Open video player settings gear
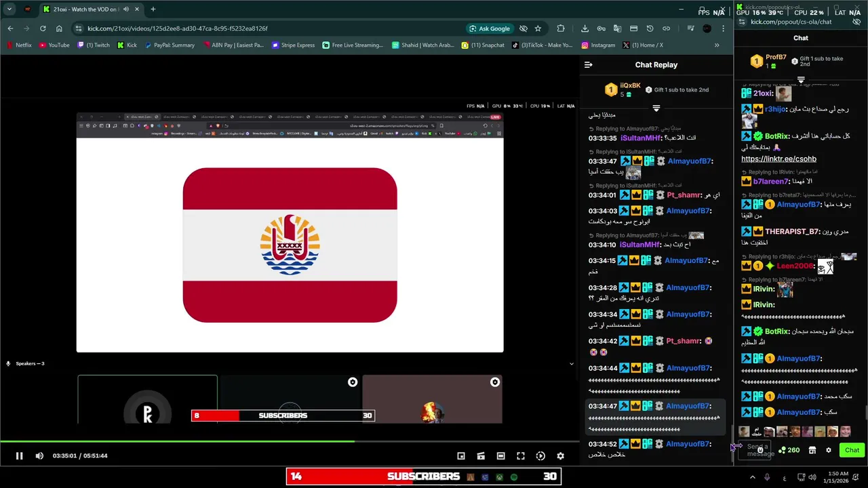 pos(560,456)
